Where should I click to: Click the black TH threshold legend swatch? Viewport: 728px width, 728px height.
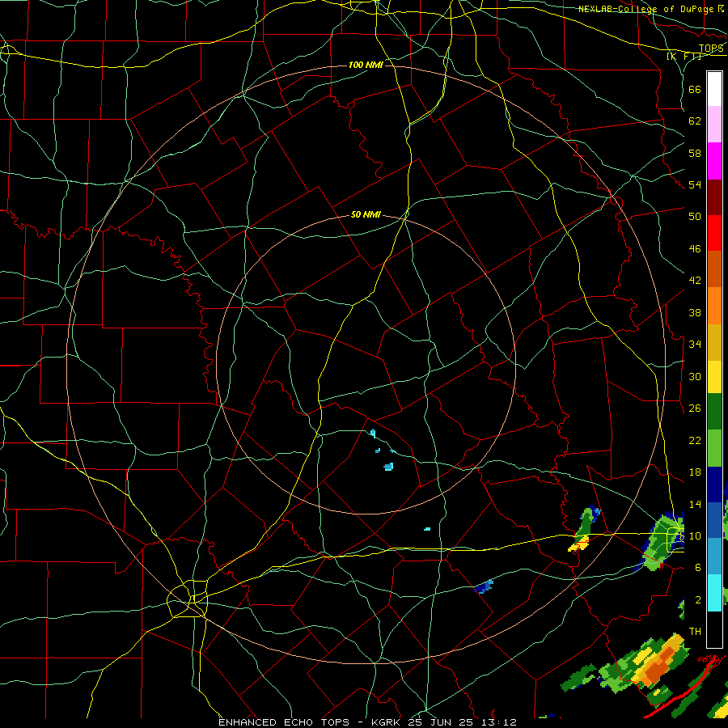click(x=714, y=629)
